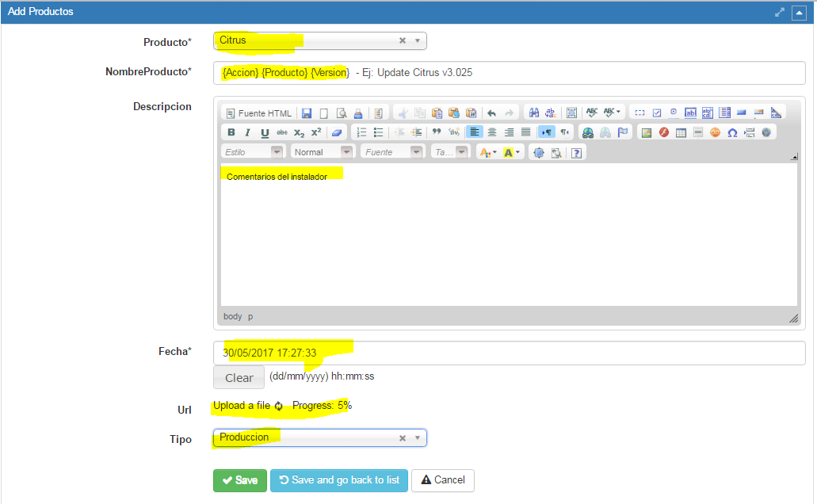Open the Replace text icon
This screenshot has width=817, height=504.
pyautogui.click(x=551, y=113)
